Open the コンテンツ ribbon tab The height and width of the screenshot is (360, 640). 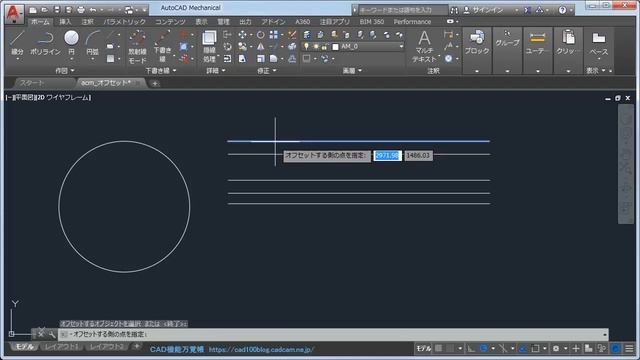[170, 22]
